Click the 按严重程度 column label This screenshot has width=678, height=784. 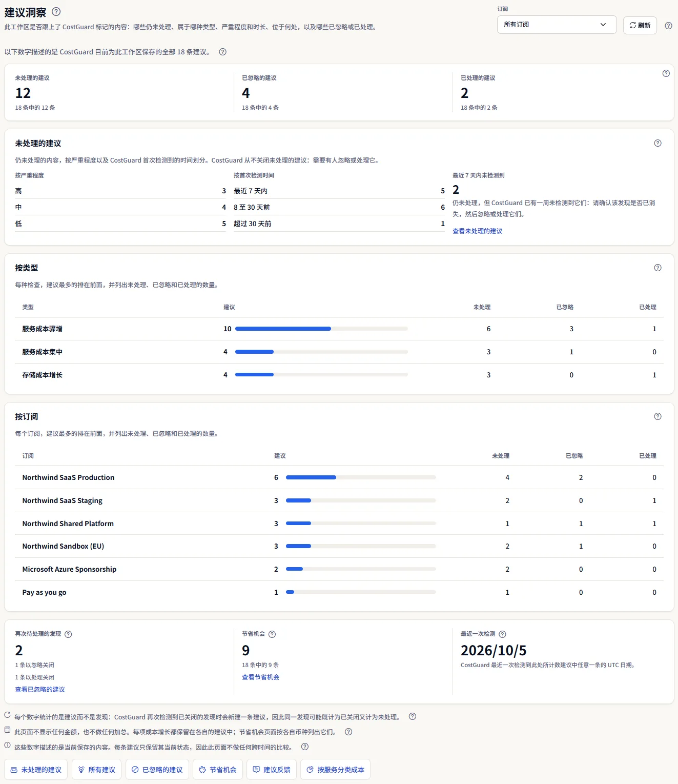click(x=29, y=175)
